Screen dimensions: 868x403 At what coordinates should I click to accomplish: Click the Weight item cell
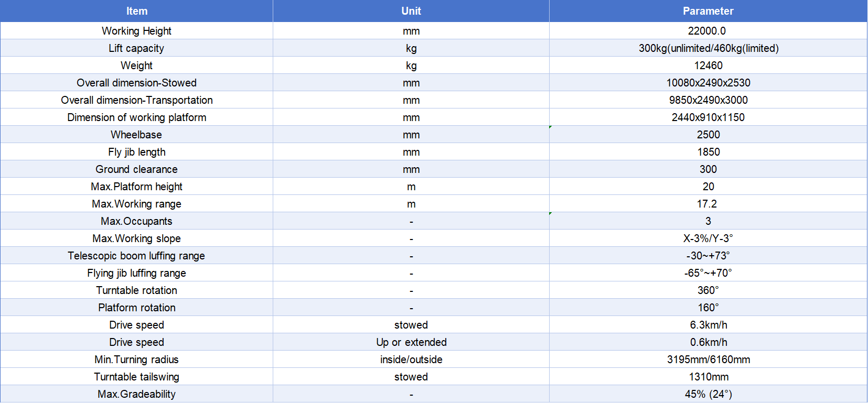click(136, 66)
